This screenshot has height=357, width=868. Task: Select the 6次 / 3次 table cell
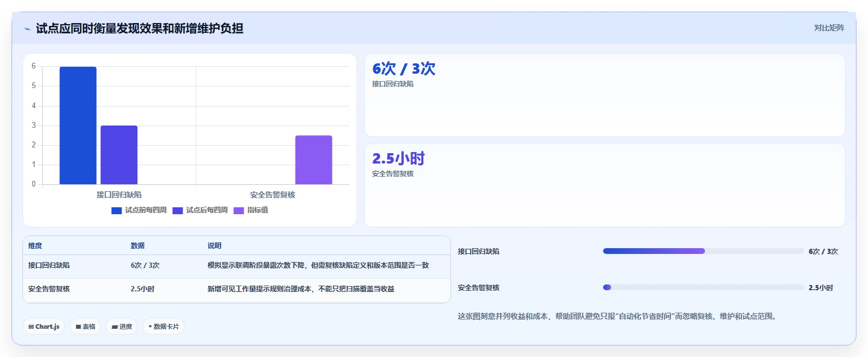click(x=145, y=265)
